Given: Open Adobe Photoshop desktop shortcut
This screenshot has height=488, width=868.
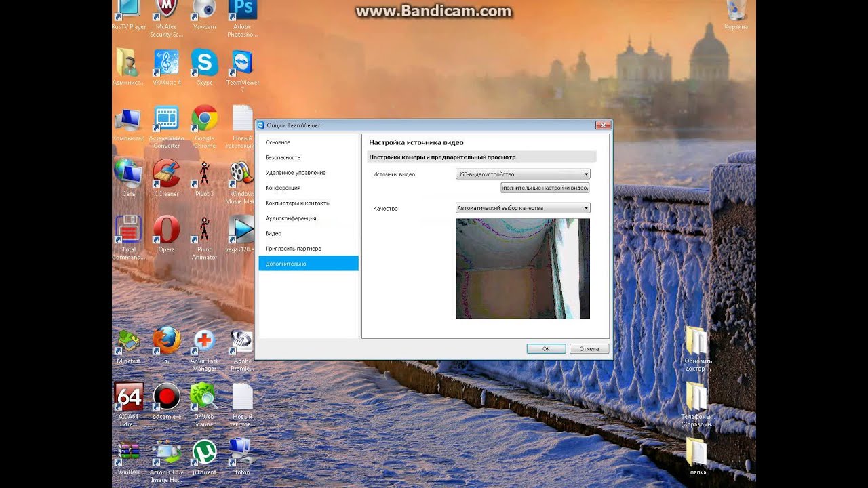Looking at the screenshot, I should (x=242, y=18).
